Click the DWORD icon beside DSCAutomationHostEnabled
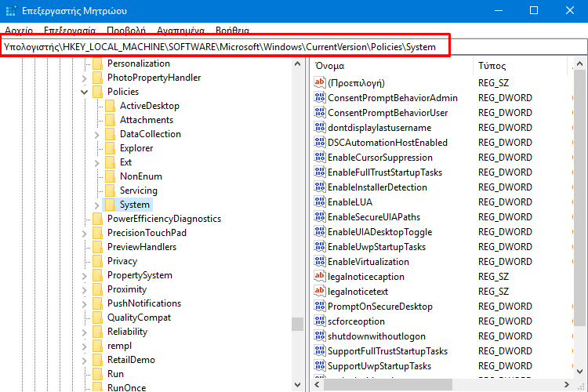The image size is (588, 392). [x=320, y=142]
